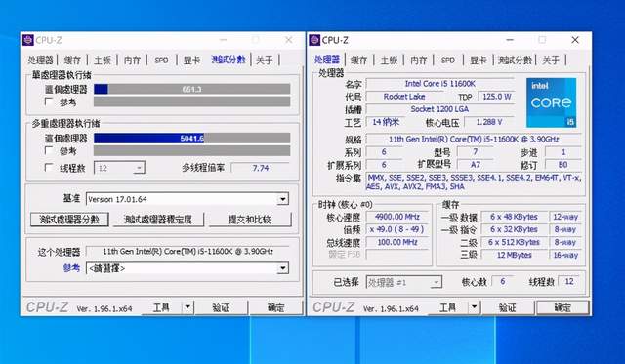Click TDP value 125.0 W
Screen dimensions: 625x364
(x=497, y=97)
